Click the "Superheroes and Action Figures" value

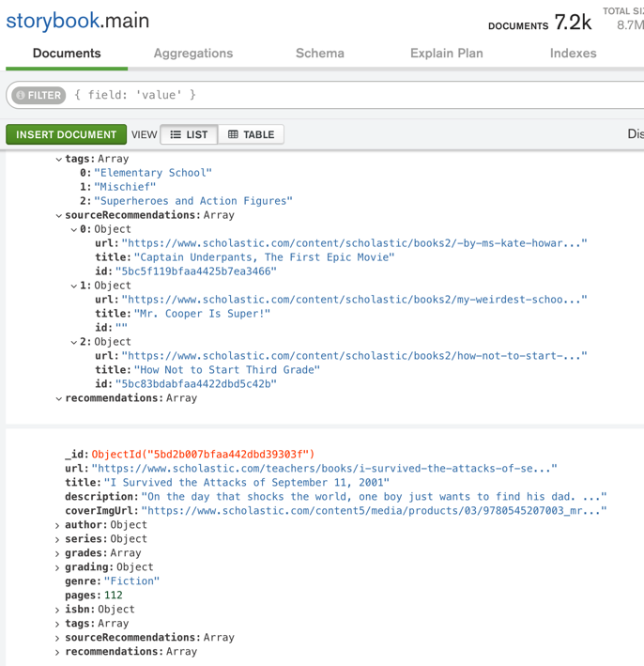coord(193,201)
